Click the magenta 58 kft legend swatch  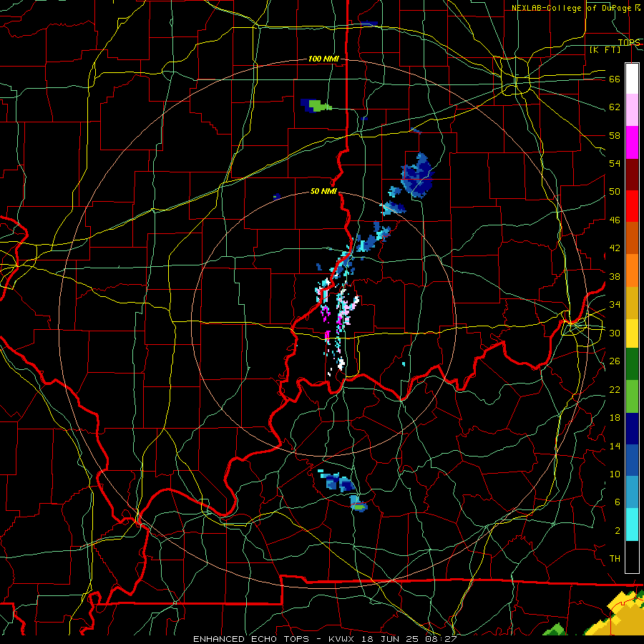[x=632, y=142]
